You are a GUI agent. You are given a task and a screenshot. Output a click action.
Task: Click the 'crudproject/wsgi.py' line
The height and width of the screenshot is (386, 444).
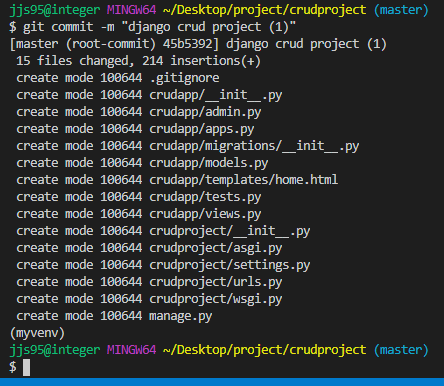pos(149,299)
